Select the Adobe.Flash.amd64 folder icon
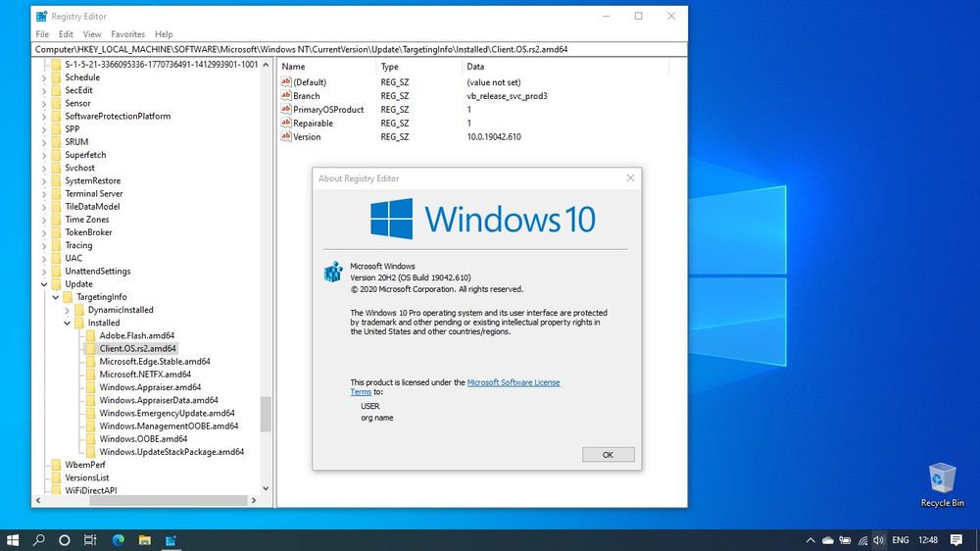The height and width of the screenshot is (551, 980). point(90,336)
